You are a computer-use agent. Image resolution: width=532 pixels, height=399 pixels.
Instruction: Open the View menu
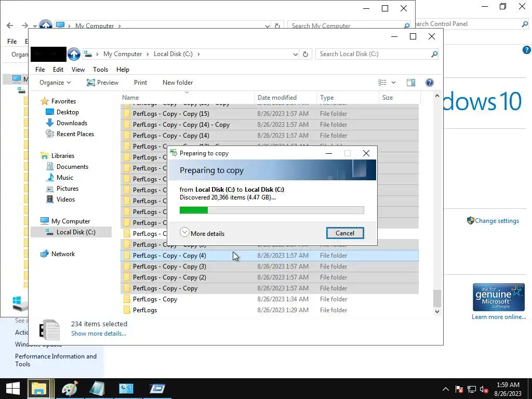point(78,70)
